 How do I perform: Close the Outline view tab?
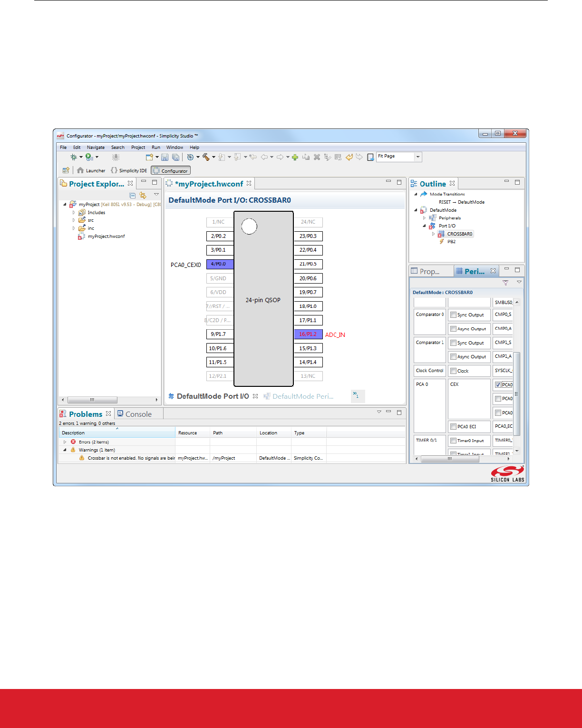[x=452, y=183]
